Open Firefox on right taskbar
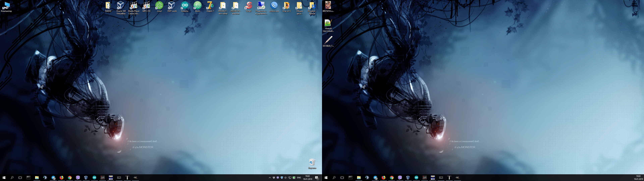644x181 pixels. coord(384,177)
